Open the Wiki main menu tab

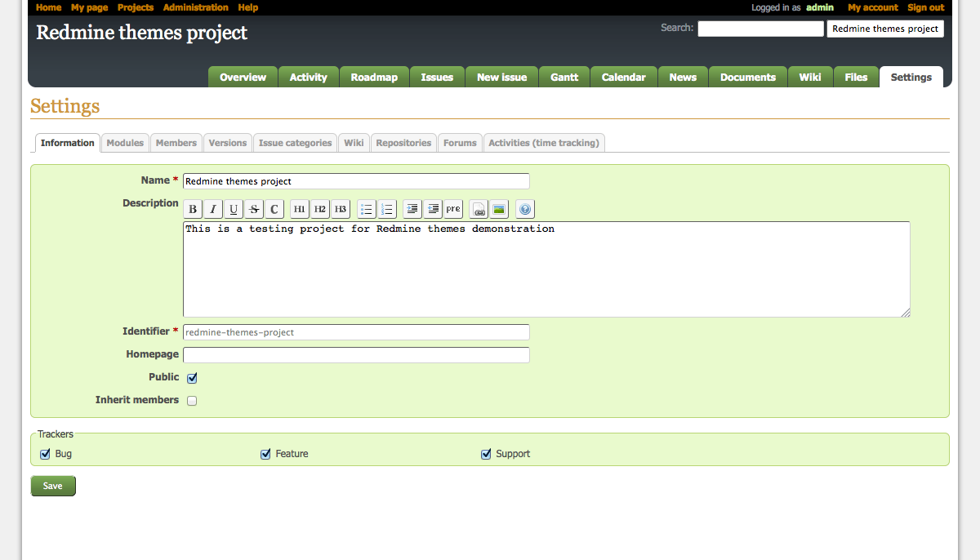pyautogui.click(x=810, y=78)
